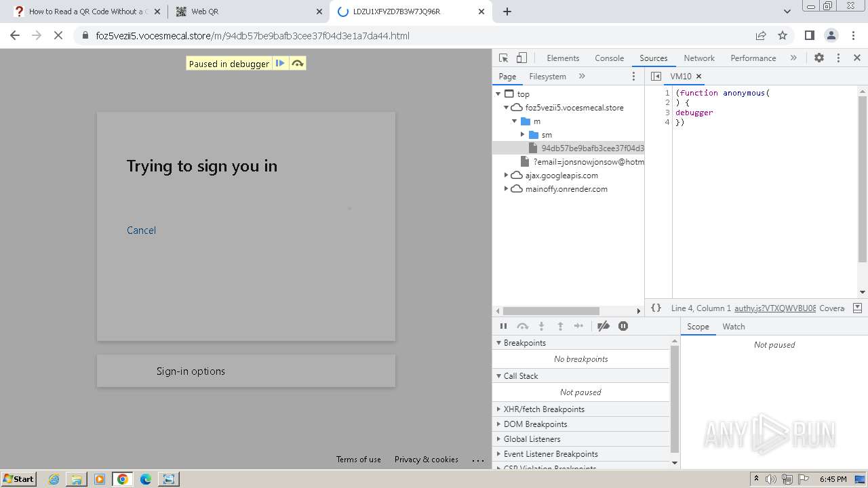Open navigator pane three-dot menu

(x=634, y=77)
